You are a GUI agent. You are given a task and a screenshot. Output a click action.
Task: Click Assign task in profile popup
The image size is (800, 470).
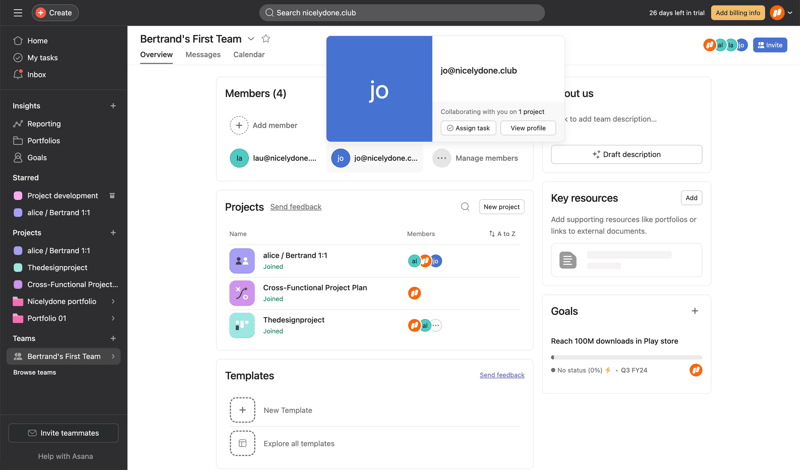[468, 128]
